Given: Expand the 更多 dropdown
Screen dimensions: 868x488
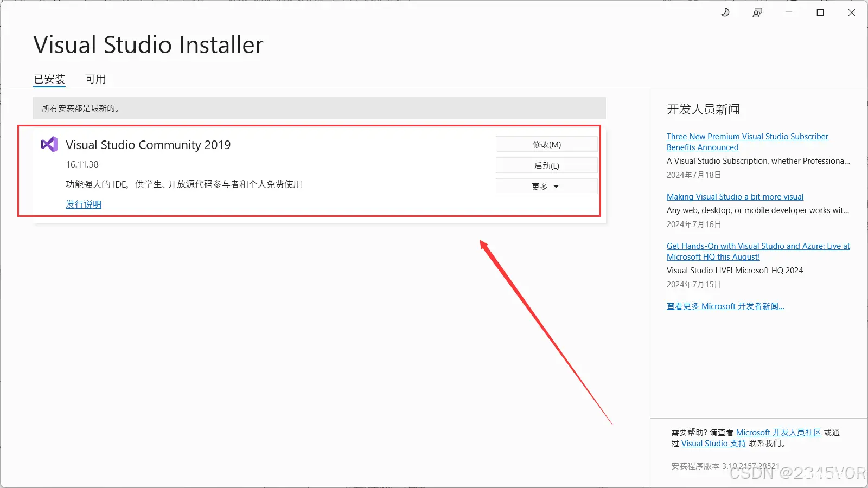Looking at the screenshot, I should [547, 187].
